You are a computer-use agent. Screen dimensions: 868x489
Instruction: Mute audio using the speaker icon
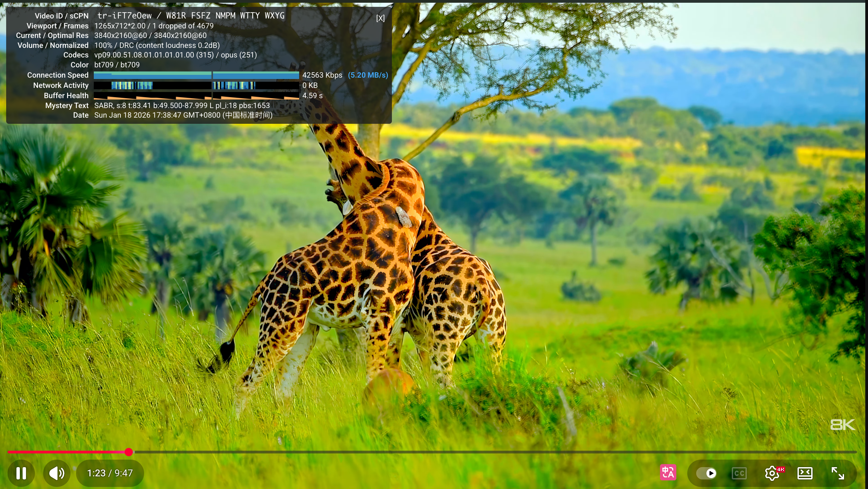56,473
